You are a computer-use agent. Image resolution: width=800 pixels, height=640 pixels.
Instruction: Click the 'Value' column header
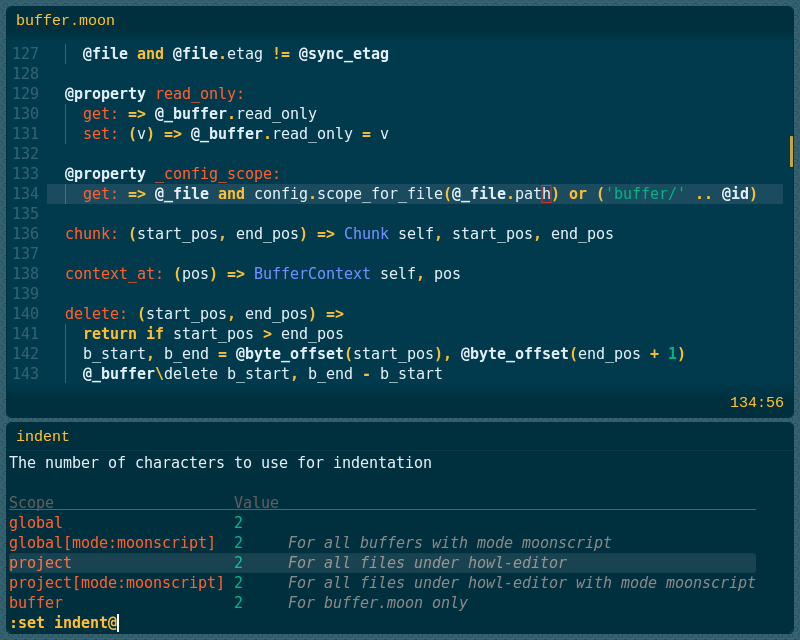[256, 502]
